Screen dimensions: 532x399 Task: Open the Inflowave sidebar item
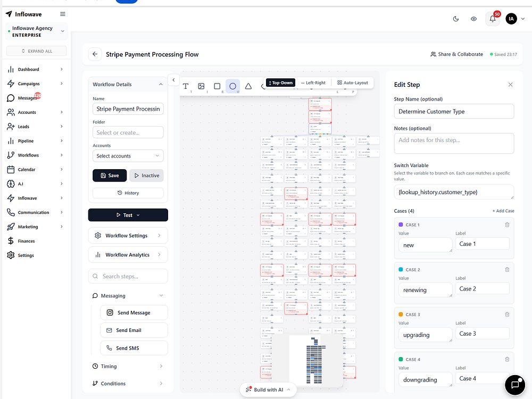point(35,198)
